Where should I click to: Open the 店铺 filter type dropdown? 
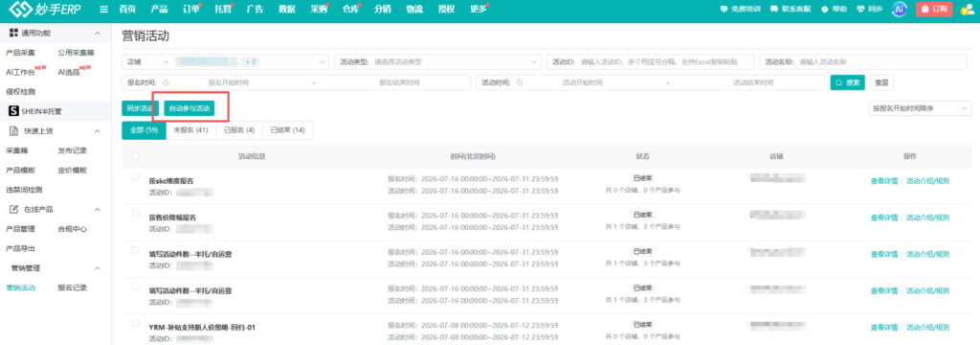[x=147, y=62]
